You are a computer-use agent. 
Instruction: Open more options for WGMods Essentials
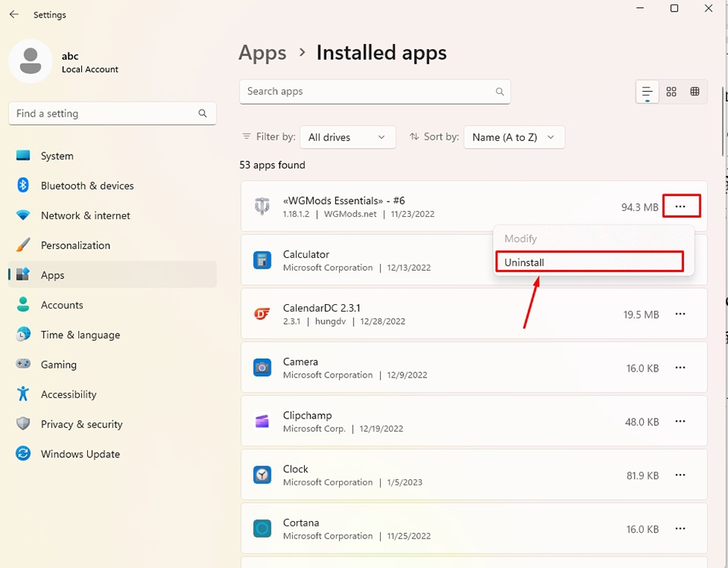click(x=681, y=206)
